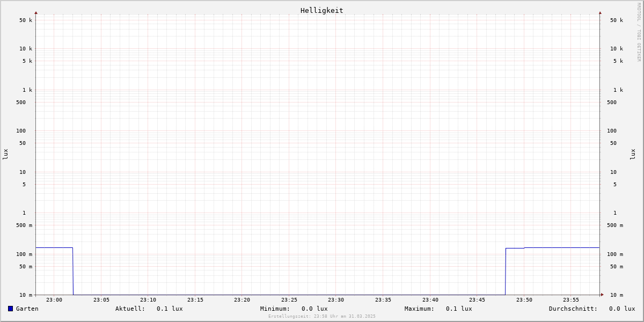The height and width of the screenshot is (322, 644).
Task: Click the 23:55 time axis label
Action: [x=571, y=300]
